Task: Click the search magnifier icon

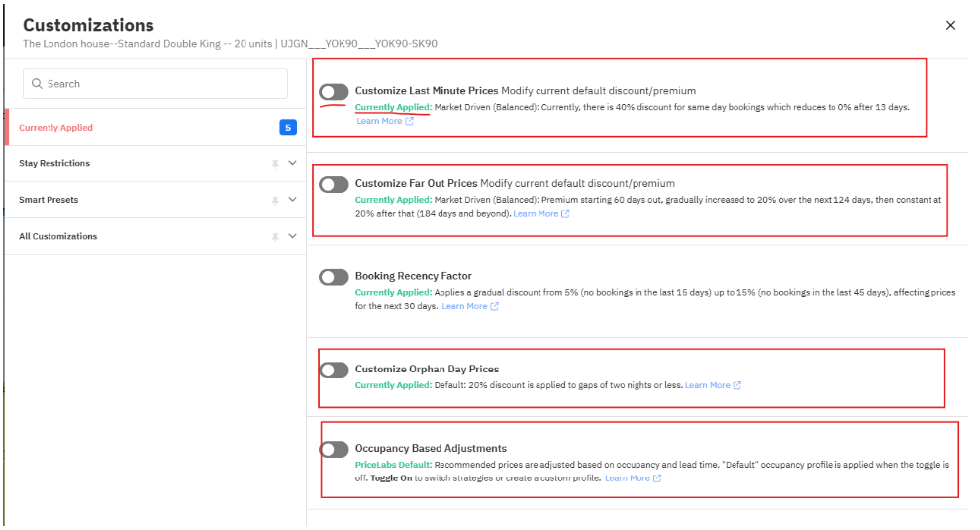Action: tap(37, 84)
